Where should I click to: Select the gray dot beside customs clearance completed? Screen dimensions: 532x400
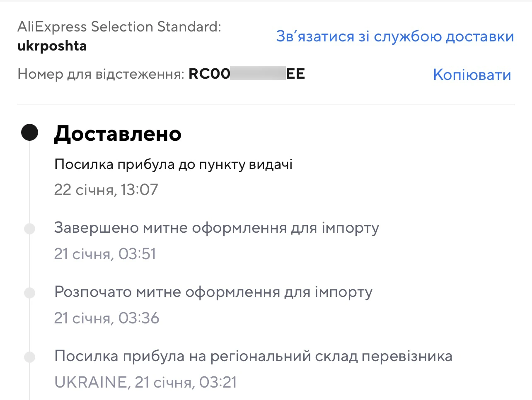point(29,229)
